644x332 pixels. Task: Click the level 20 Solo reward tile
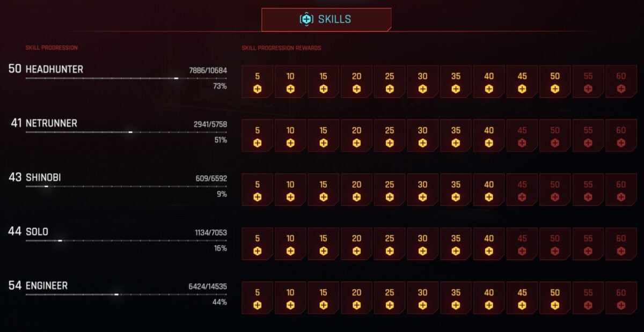[x=356, y=244]
